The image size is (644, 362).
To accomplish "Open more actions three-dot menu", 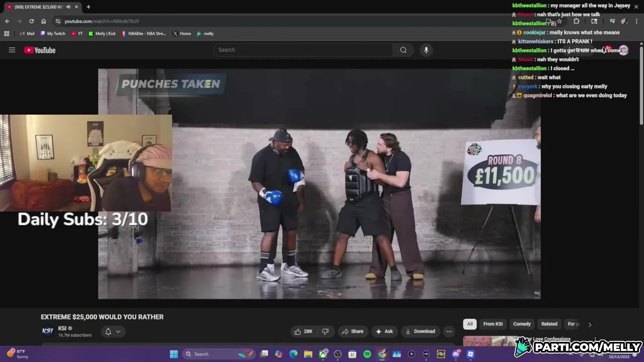I will [x=449, y=331].
